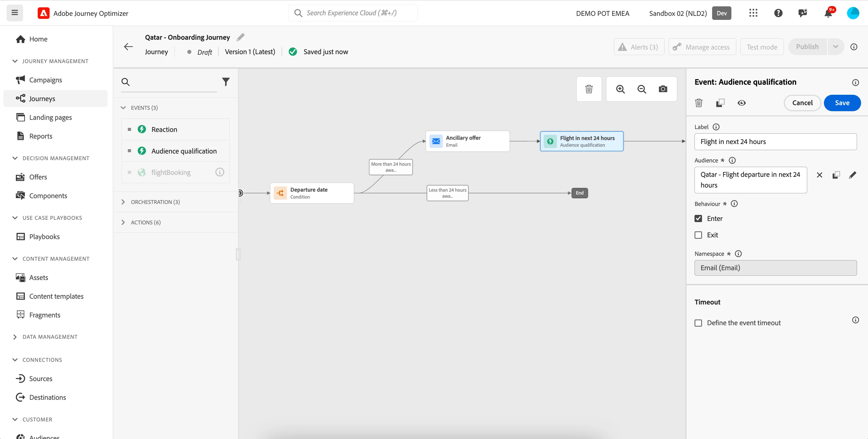
Task: Open the hamburger navigation menu
Action: (14, 13)
